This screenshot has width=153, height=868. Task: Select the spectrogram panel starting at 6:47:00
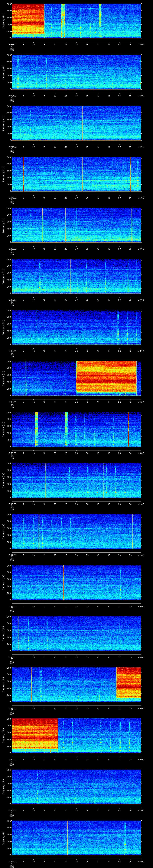[76, 838]
